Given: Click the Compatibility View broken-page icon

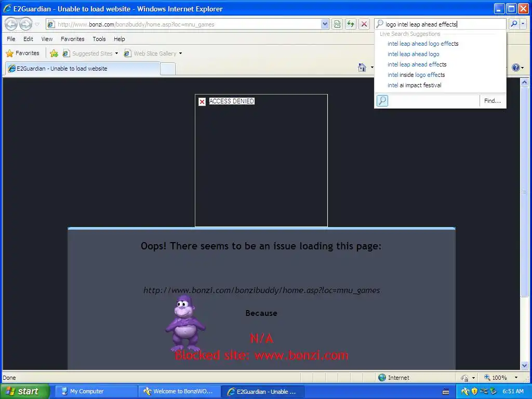Looking at the screenshot, I should (337, 24).
